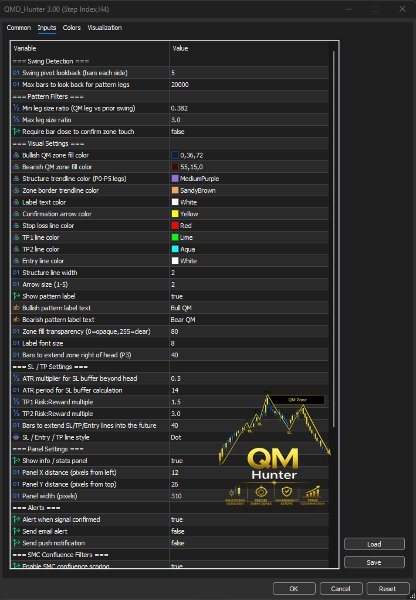Screen dimensions: 416x600
Task: Click the boolean icon of Show pattern label
Action: (x=16, y=296)
